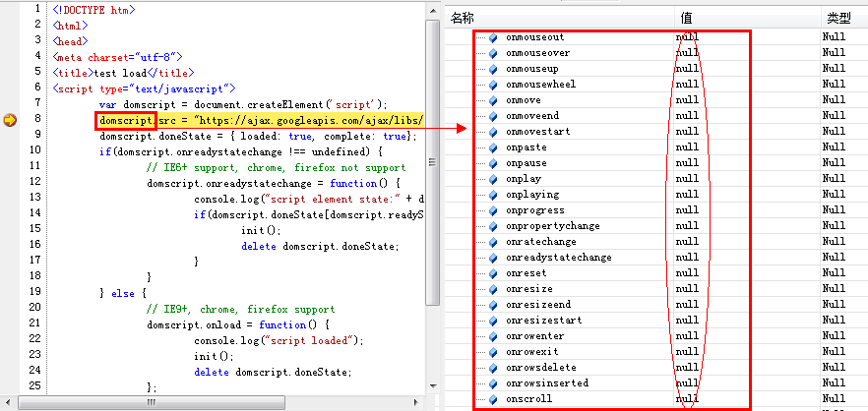The height and width of the screenshot is (411, 868).
Task: Click the property icon beside onrowsinserted
Action: tap(494, 383)
